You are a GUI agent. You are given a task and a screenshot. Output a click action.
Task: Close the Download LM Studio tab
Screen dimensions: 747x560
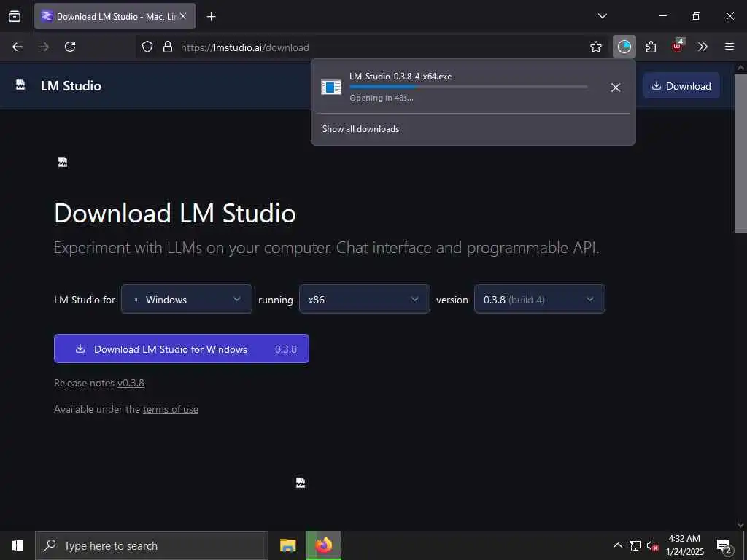click(183, 16)
